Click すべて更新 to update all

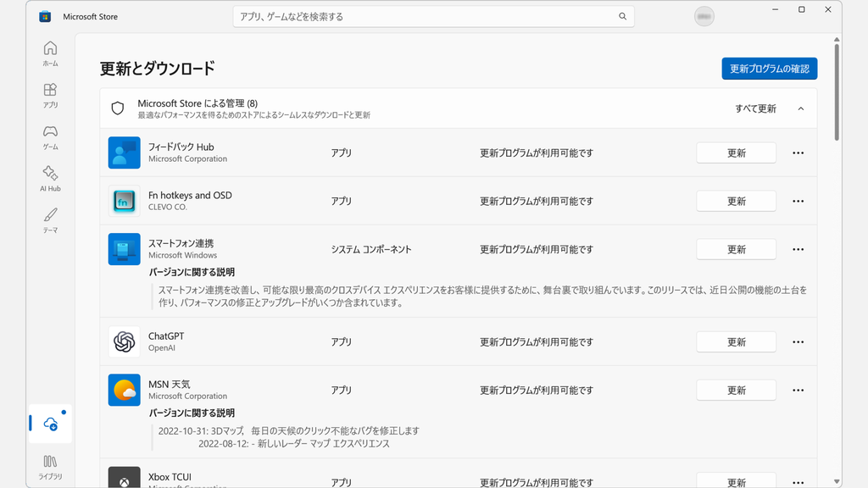pyautogui.click(x=755, y=108)
